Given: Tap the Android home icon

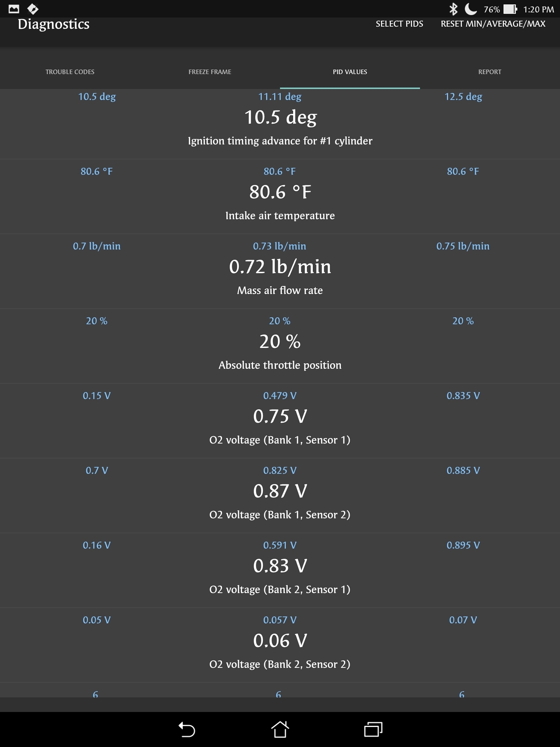Looking at the screenshot, I should coord(280,729).
